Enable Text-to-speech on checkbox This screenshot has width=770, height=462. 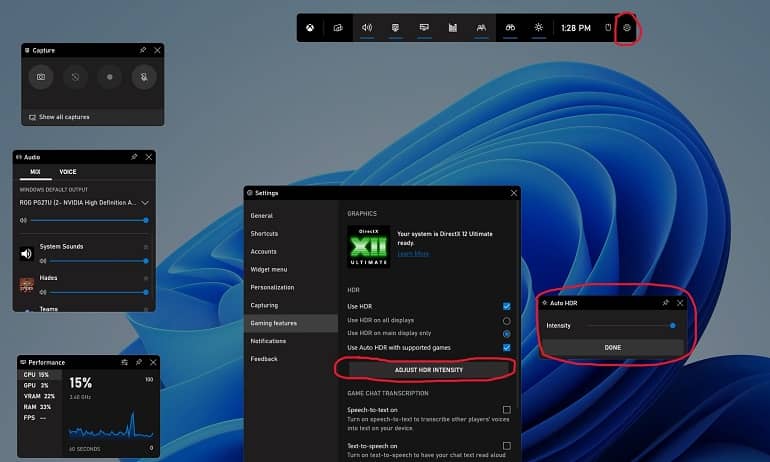(506, 446)
